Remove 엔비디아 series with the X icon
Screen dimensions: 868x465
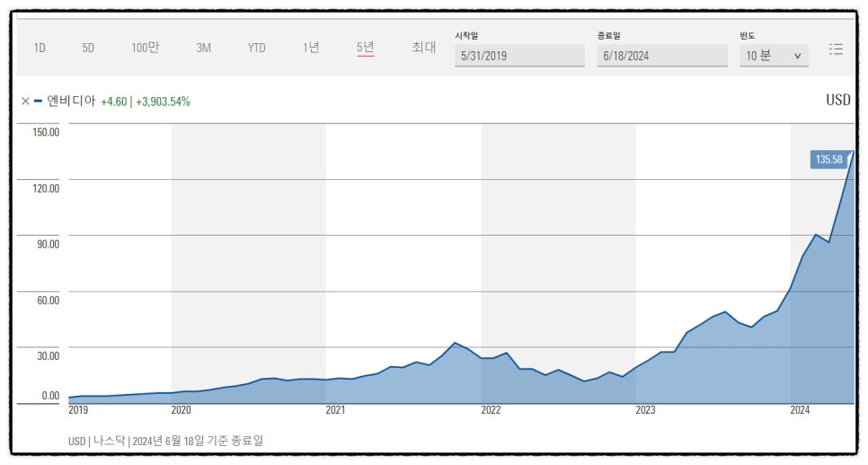[25, 102]
